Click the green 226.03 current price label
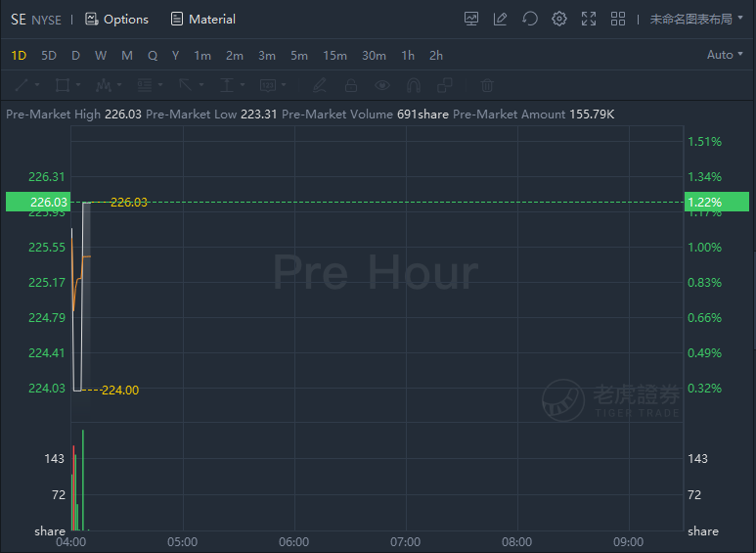 tap(38, 202)
